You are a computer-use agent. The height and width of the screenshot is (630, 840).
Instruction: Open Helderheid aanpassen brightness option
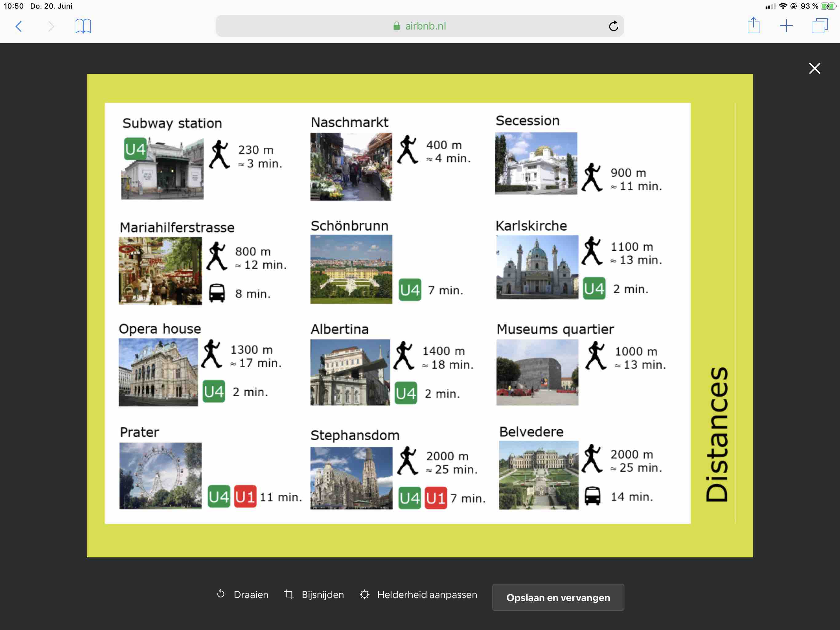click(x=427, y=594)
